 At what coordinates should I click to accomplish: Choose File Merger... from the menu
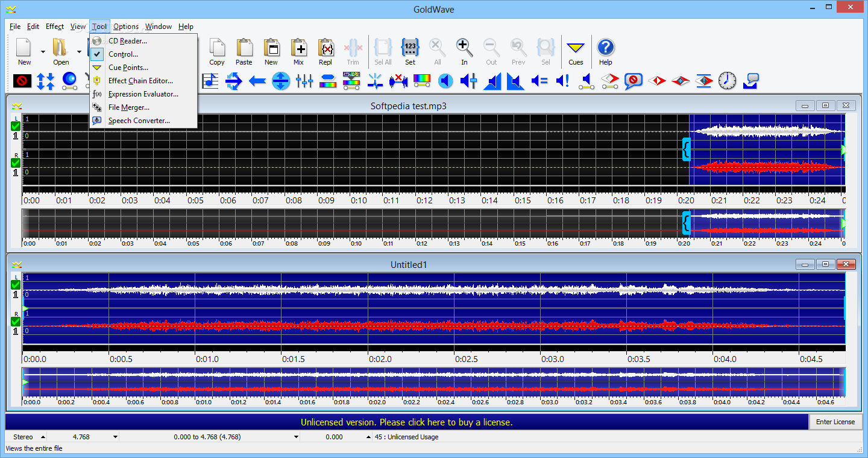pos(143,107)
